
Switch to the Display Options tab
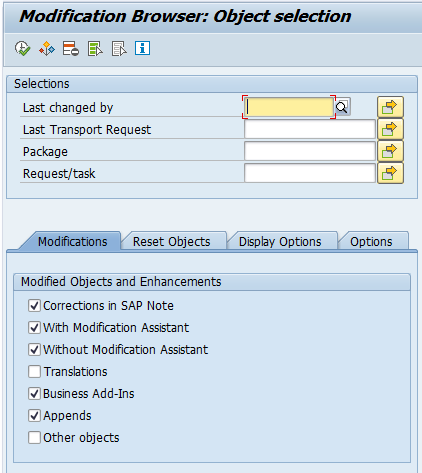(x=280, y=241)
